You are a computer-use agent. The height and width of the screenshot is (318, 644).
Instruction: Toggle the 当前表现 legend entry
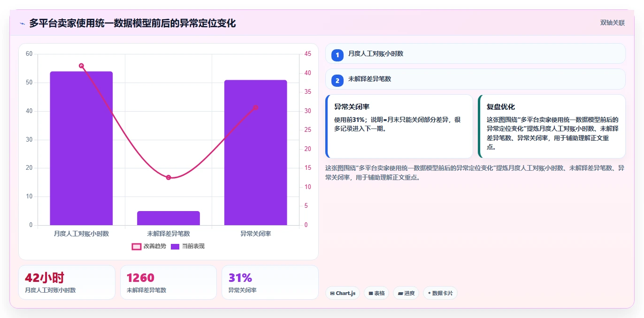(x=188, y=246)
